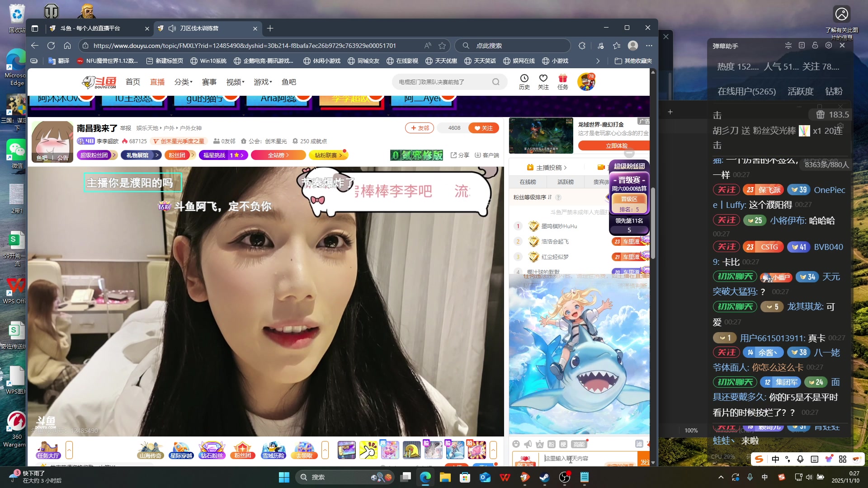Click the search magnifier in Douyu search box
Image resolution: width=868 pixels, height=488 pixels.
496,82
